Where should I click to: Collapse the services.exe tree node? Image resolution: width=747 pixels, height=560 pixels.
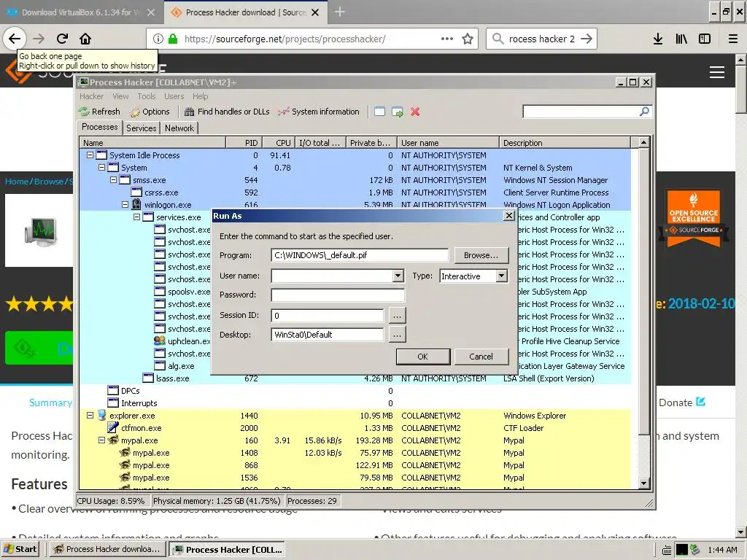click(x=136, y=217)
